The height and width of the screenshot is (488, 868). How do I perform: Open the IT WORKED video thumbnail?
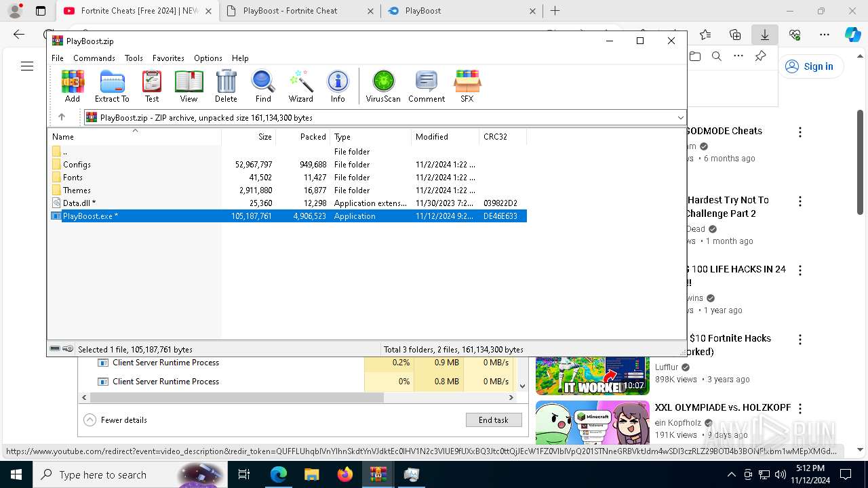(592, 375)
